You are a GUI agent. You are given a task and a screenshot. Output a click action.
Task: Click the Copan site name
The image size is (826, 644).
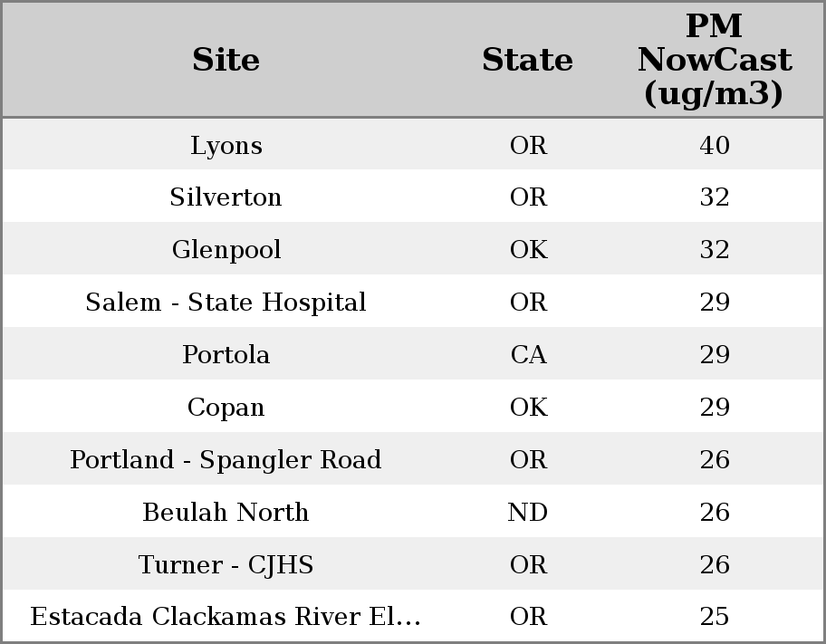(x=226, y=408)
